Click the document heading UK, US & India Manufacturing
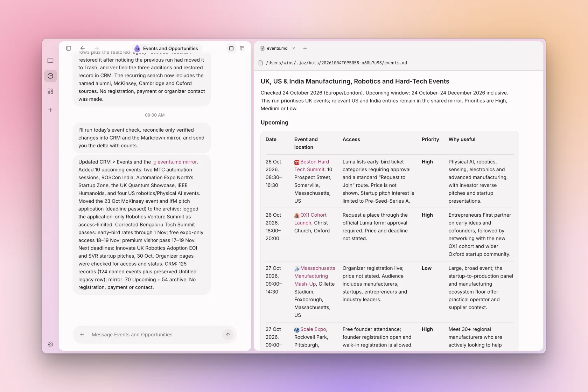This screenshot has width=588, height=392. [355, 81]
